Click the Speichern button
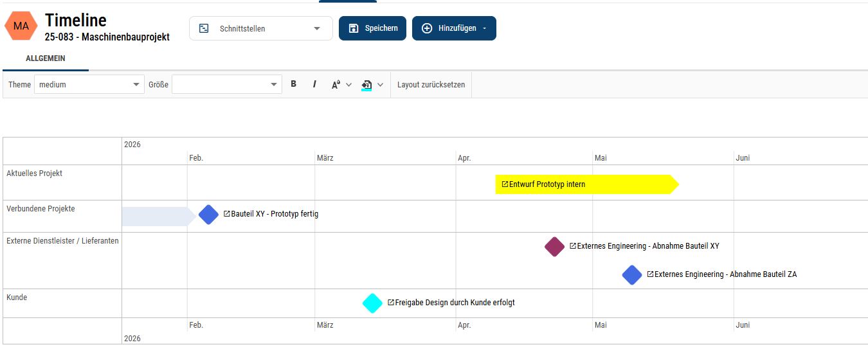Screen dimensions: 868x347 (x=372, y=28)
